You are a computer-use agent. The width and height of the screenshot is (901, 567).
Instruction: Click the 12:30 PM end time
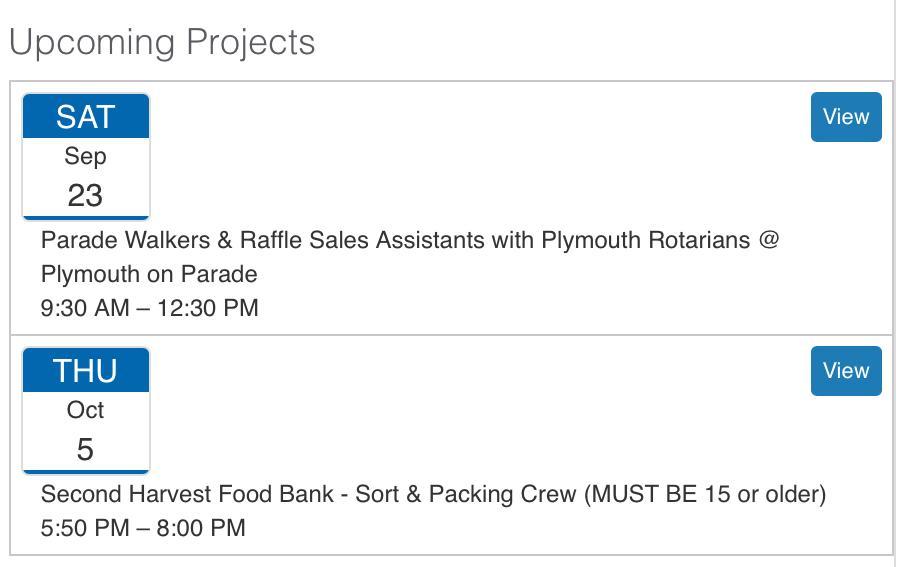[208, 308]
